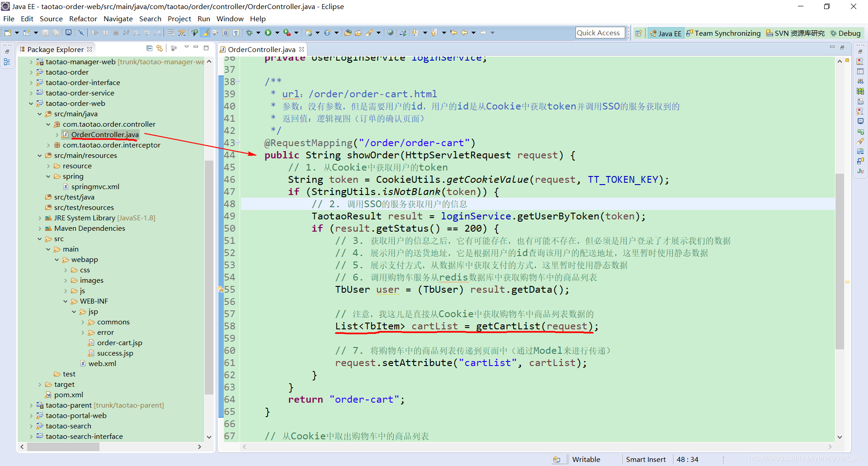This screenshot has width=868, height=466.
Task: Click the Run External Tools icon
Action: [x=287, y=33]
